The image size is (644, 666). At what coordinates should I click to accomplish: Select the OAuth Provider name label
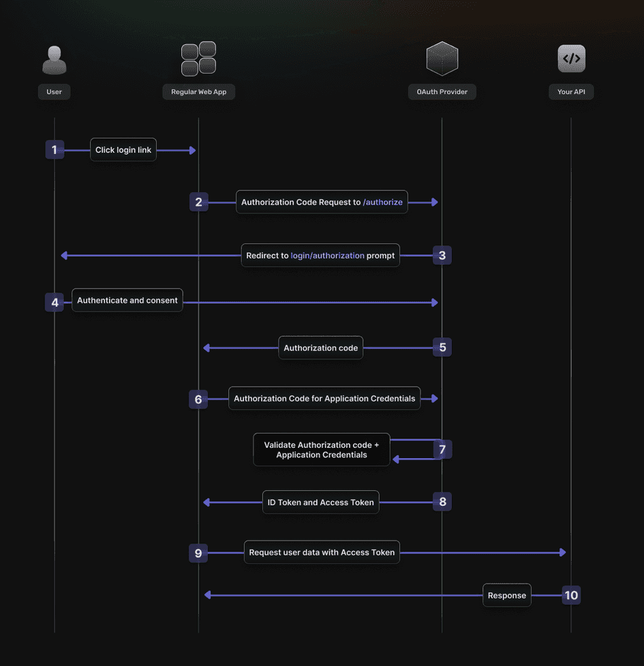click(x=442, y=92)
